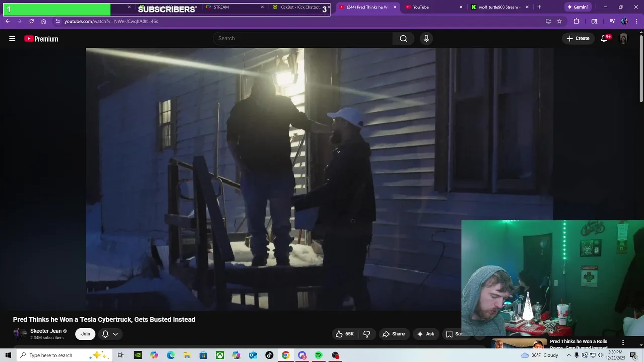
Task: Open the Chrome profile avatar
Action: point(624,21)
